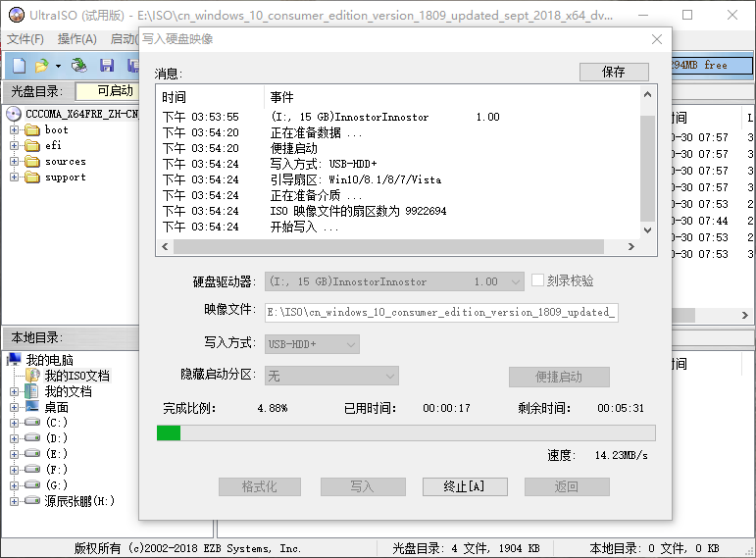Toggle the 刻录校验 checkbox
The image size is (756, 558).
click(x=537, y=280)
